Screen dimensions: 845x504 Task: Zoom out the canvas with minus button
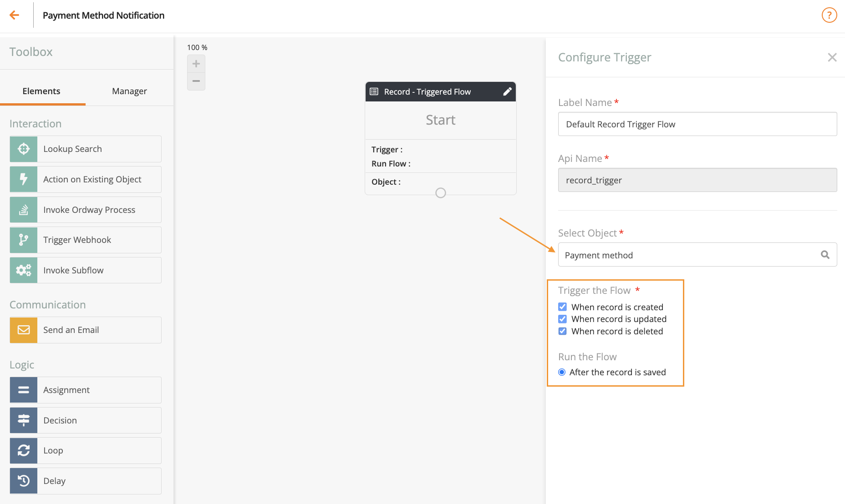(196, 81)
